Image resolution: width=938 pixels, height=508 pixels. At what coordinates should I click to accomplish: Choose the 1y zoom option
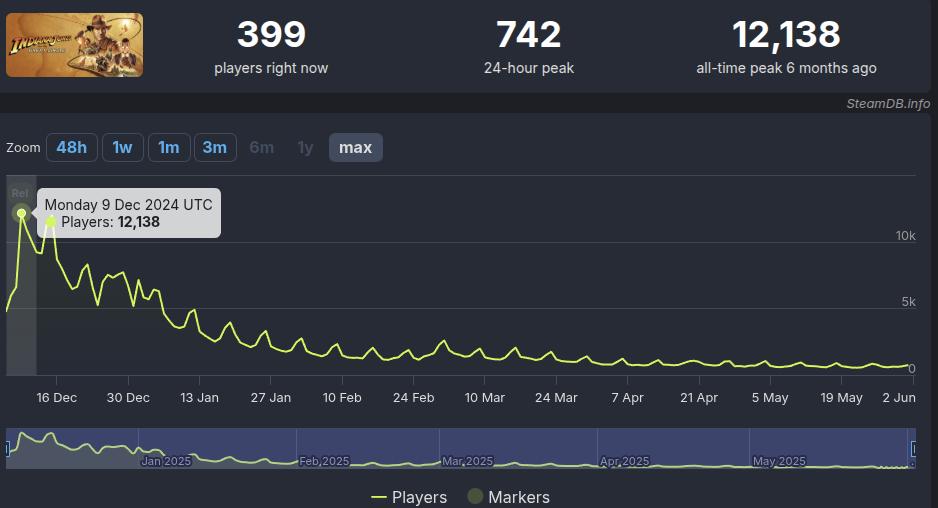click(x=305, y=147)
